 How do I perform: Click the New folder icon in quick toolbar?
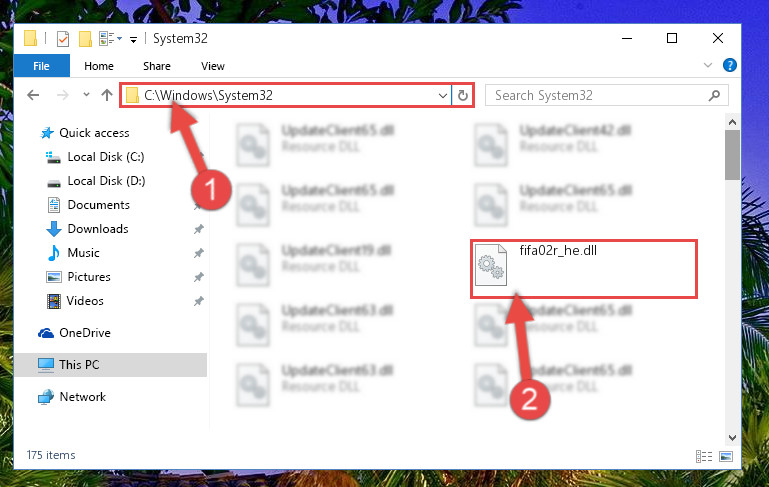pos(85,39)
